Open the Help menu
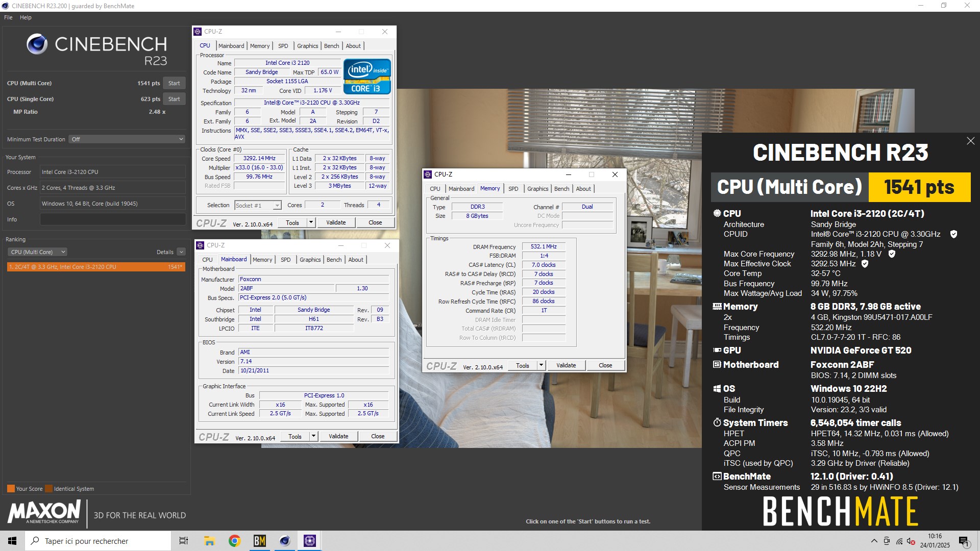 pyautogui.click(x=26, y=17)
